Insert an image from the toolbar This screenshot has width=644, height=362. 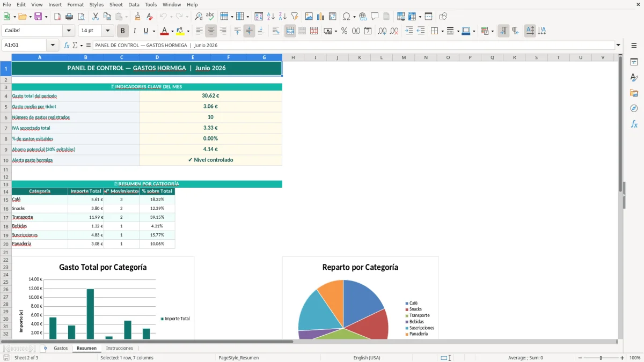click(x=309, y=17)
